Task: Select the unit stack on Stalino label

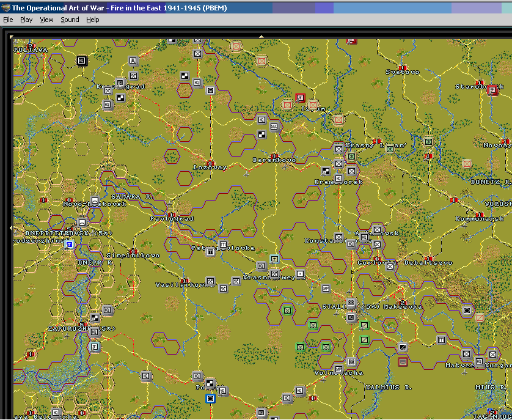Action: [x=351, y=303]
